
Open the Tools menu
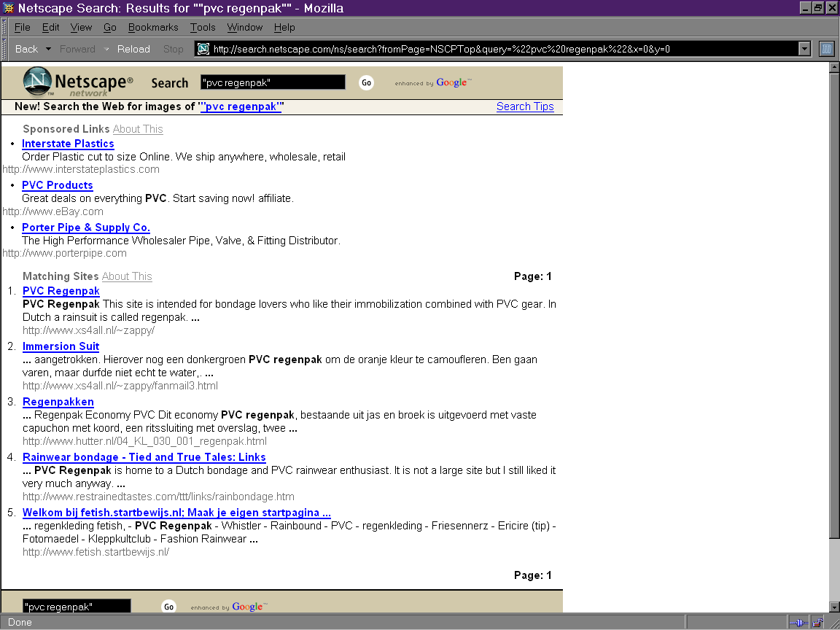(x=203, y=27)
